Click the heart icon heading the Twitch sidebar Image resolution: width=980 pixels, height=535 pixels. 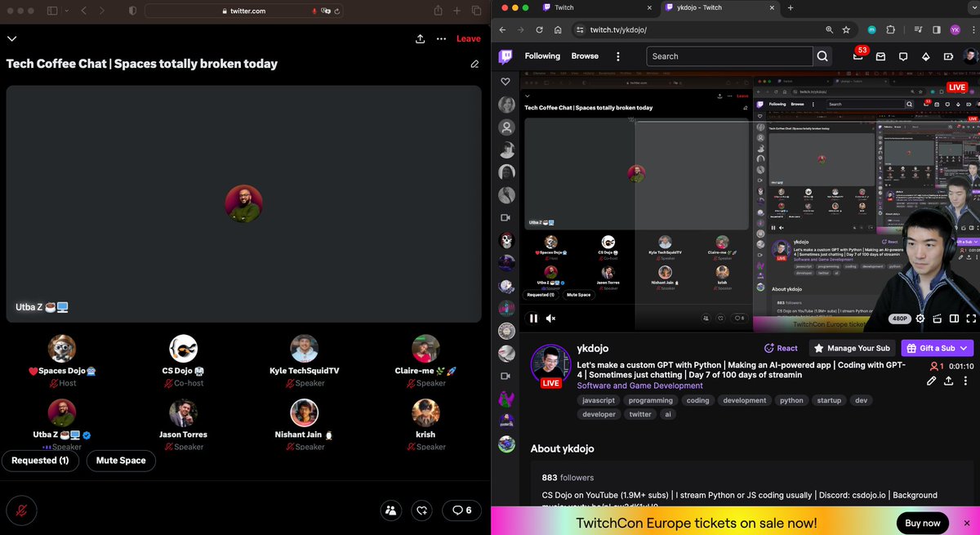(506, 82)
